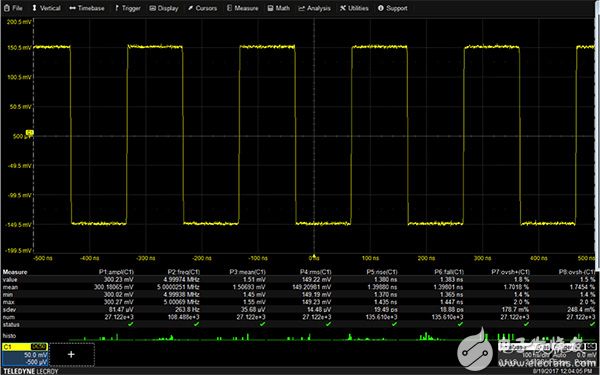Open the P6:fall(C1) measurement header

449,272
